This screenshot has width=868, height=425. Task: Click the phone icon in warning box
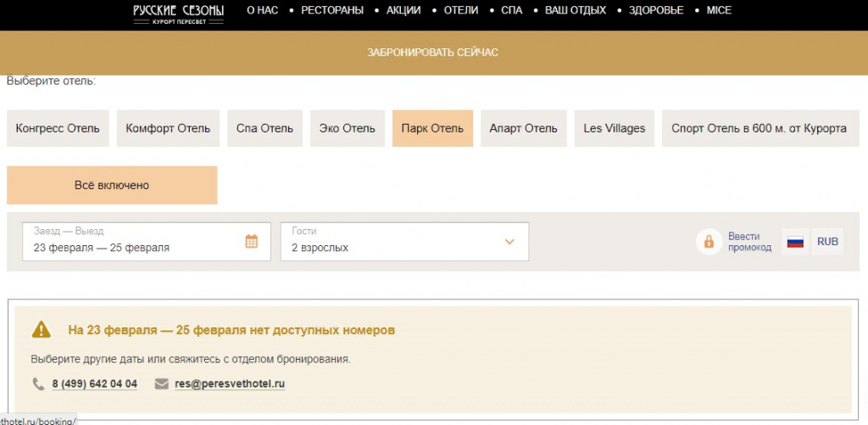pos(39,383)
